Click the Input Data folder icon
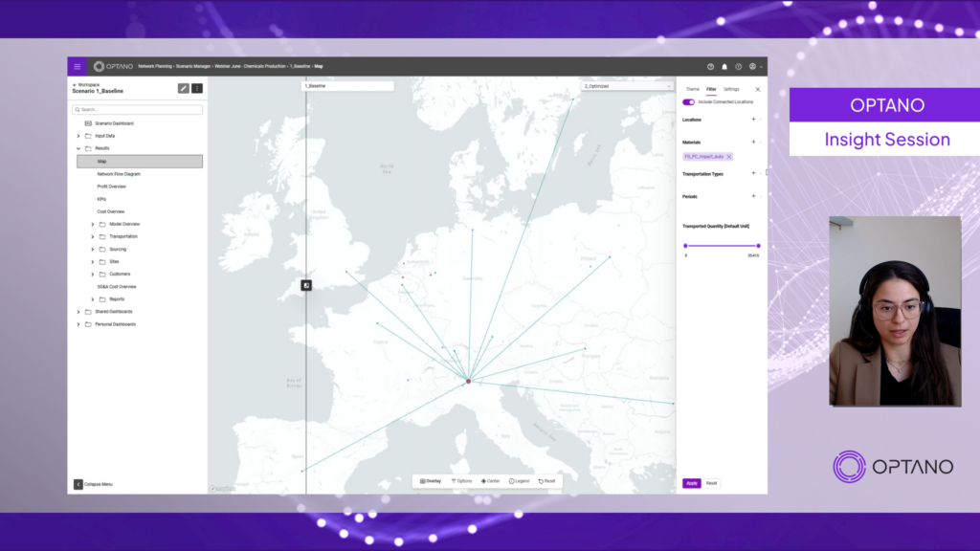The image size is (980, 551). [x=88, y=136]
